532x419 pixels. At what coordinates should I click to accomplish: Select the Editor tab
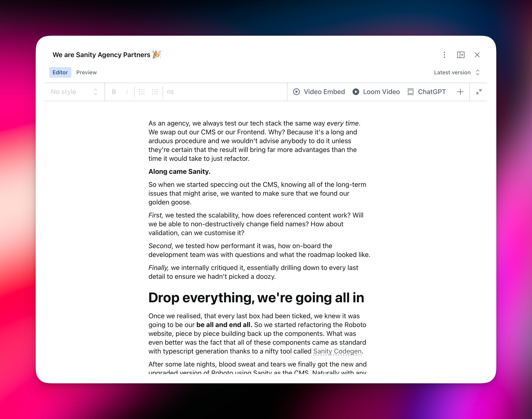click(60, 72)
